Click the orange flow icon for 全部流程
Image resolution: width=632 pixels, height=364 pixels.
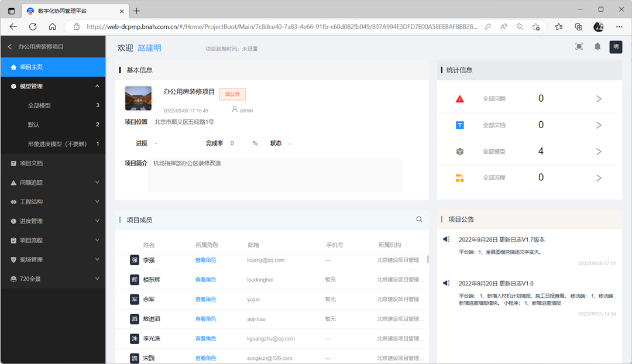point(460,178)
